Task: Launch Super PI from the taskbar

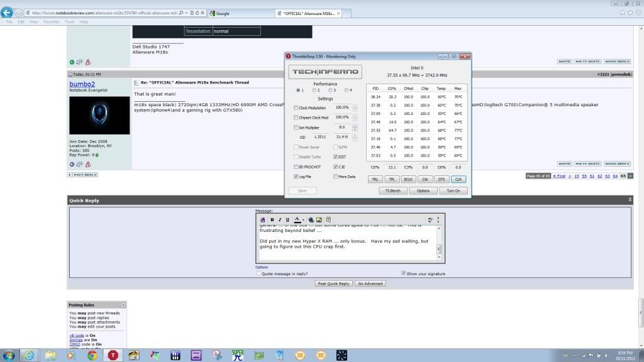Action: (238, 355)
